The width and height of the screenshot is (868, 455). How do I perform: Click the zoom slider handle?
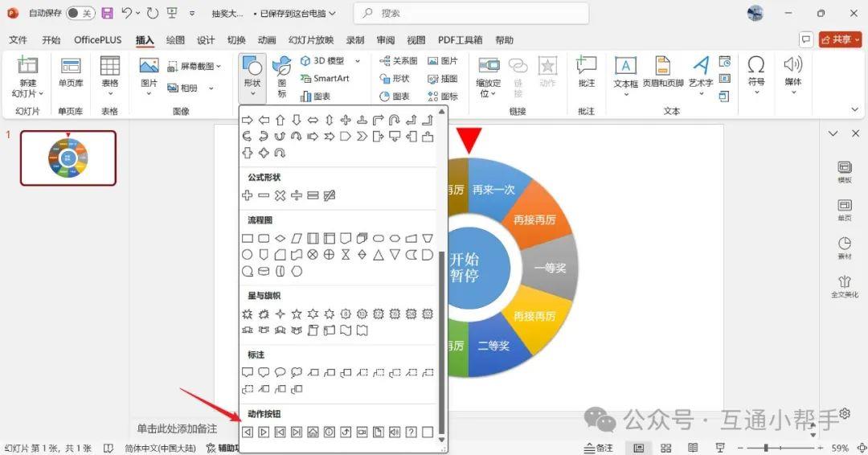coord(766,448)
